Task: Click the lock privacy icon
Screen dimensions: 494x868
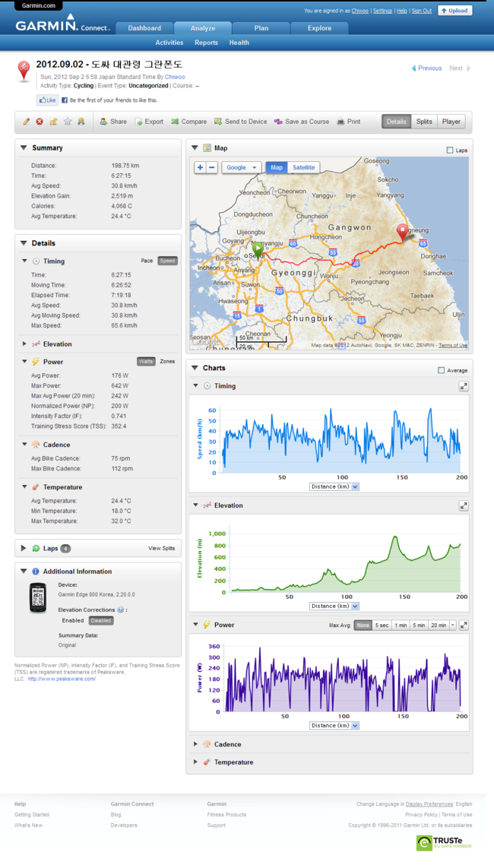Action: pos(53,122)
